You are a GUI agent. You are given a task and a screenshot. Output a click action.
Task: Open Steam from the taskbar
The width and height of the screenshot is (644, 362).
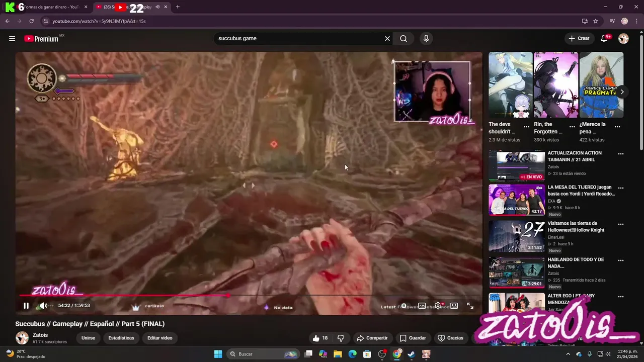[x=411, y=354]
